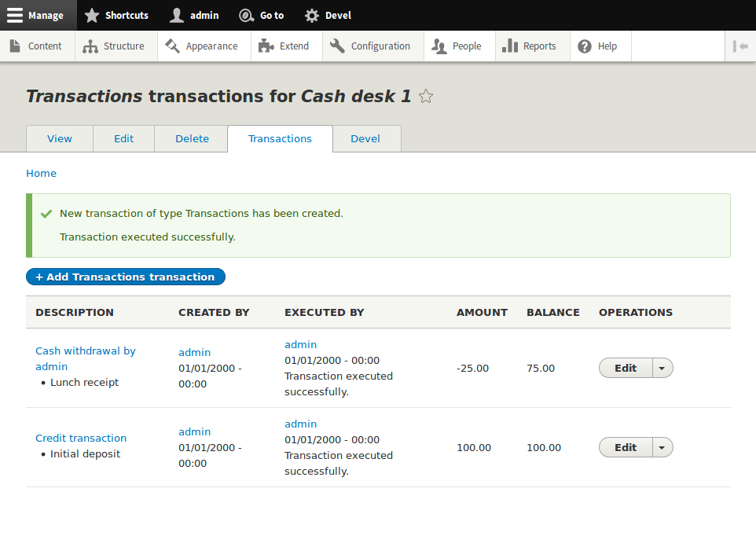Toggle the toolbar orientation control
Screen dimensions: 756x558
(x=739, y=46)
